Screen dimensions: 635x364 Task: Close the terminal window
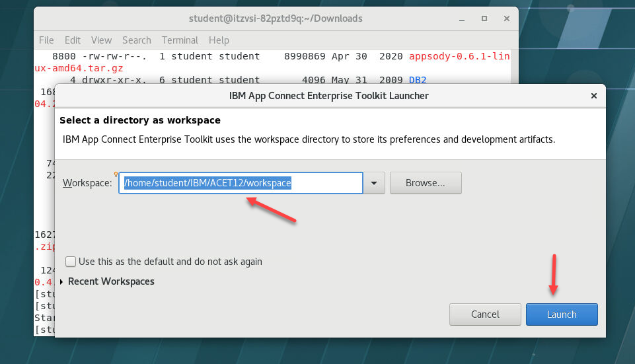click(x=505, y=19)
